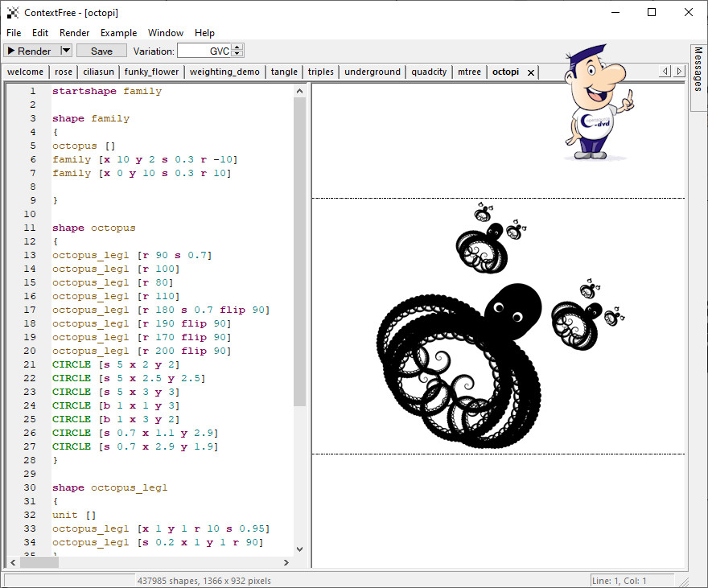Click the cartoon mascot watermark image
This screenshot has height=588, width=708.
click(597, 101)
